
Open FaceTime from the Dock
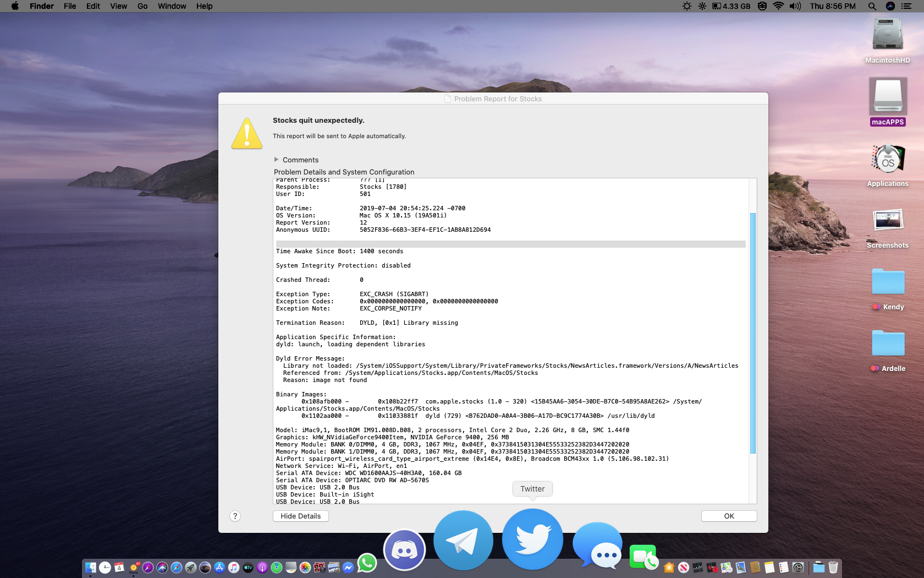coord(643,557)
